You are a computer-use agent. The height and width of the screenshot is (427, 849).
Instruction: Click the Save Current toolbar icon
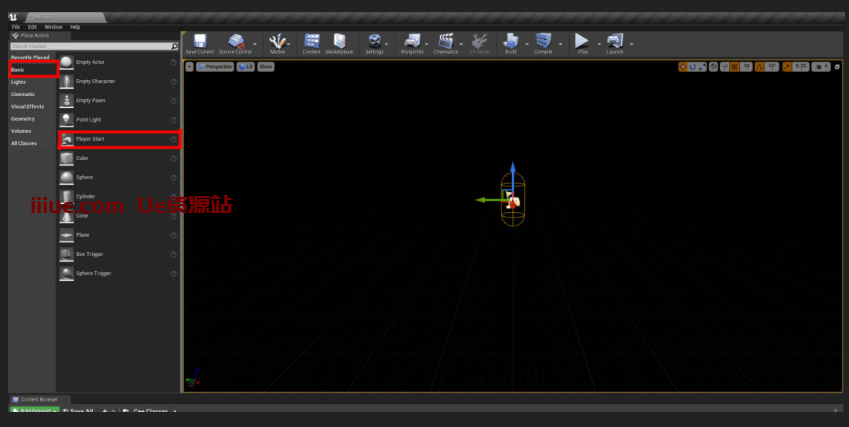point(199,42)
